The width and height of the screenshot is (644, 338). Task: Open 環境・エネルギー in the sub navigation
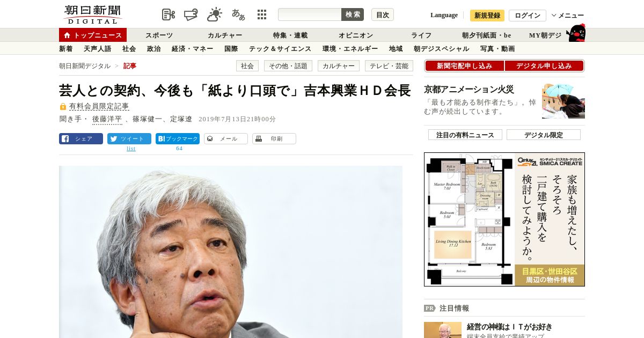(350, 49)
